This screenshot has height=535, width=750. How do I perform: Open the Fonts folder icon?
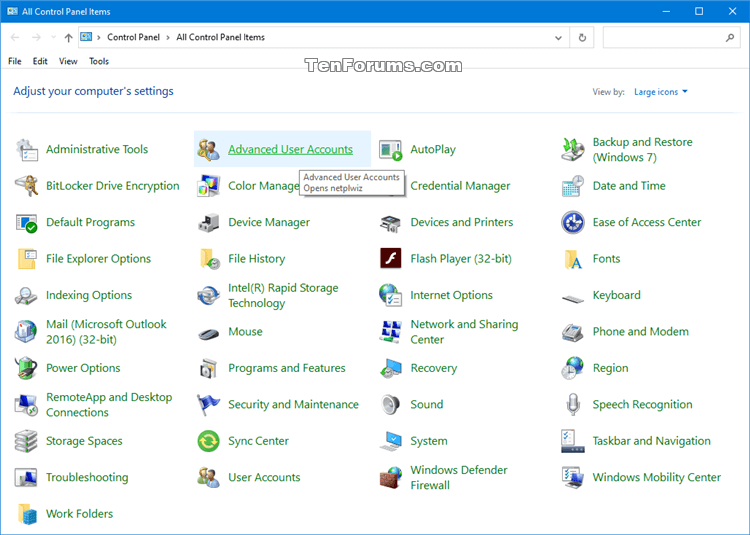pyautogui.click(x=573, y=259)
